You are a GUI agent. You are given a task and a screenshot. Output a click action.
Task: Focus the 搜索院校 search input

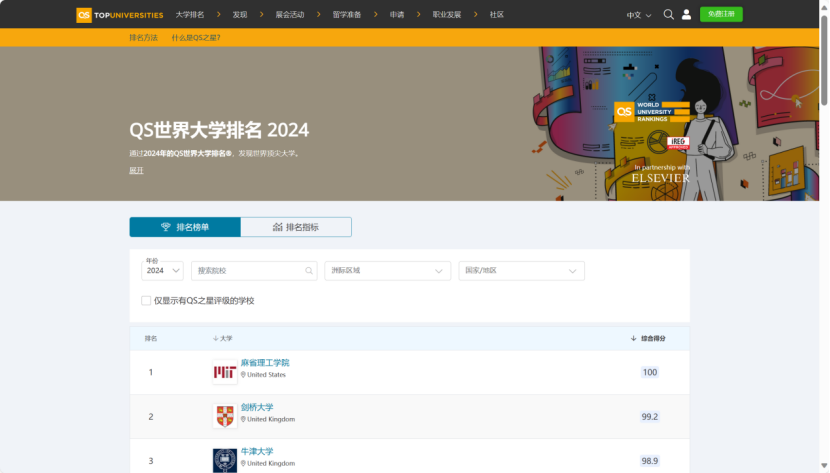tap(254, 271)
